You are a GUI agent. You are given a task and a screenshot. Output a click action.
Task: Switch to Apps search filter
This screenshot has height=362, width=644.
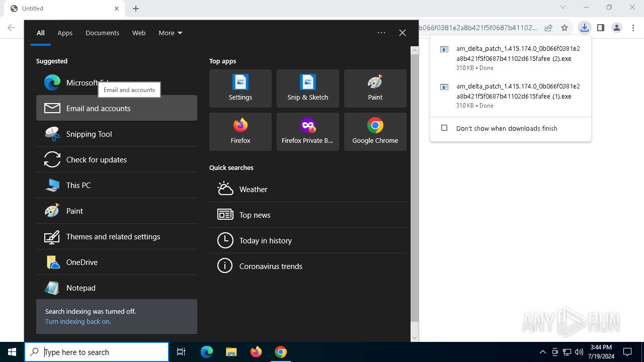[65, 33]
